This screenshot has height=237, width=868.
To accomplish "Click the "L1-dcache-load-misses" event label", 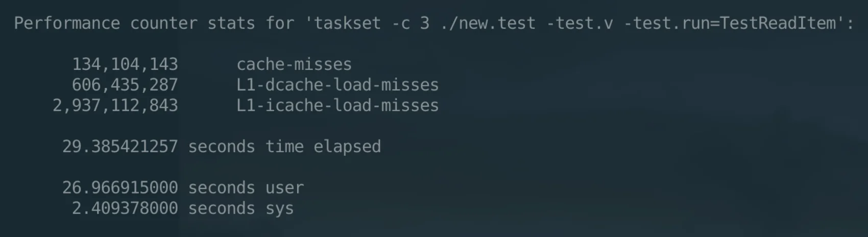I will coord(337,85).
